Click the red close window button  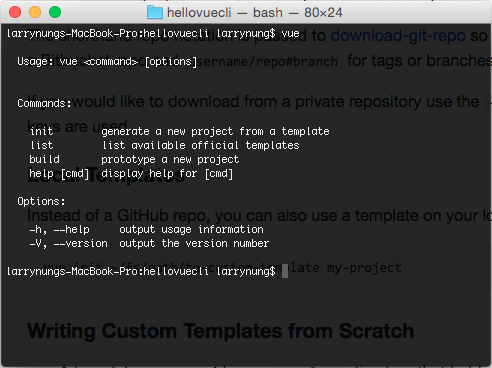(x=15, y=12)
